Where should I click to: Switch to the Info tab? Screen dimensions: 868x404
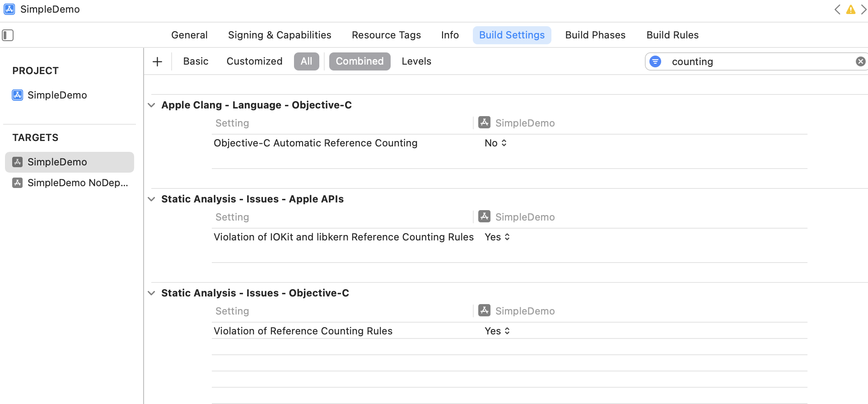pyautogui.click(x=450, y=35)
